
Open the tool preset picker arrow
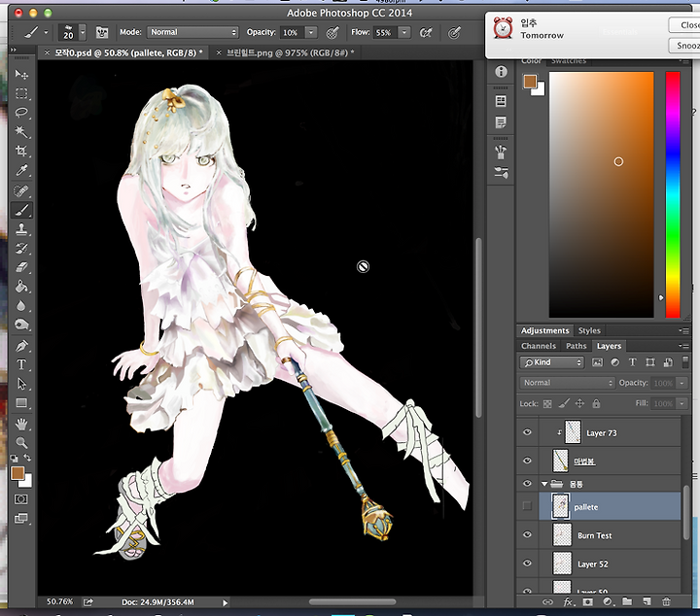coord(46,32)
